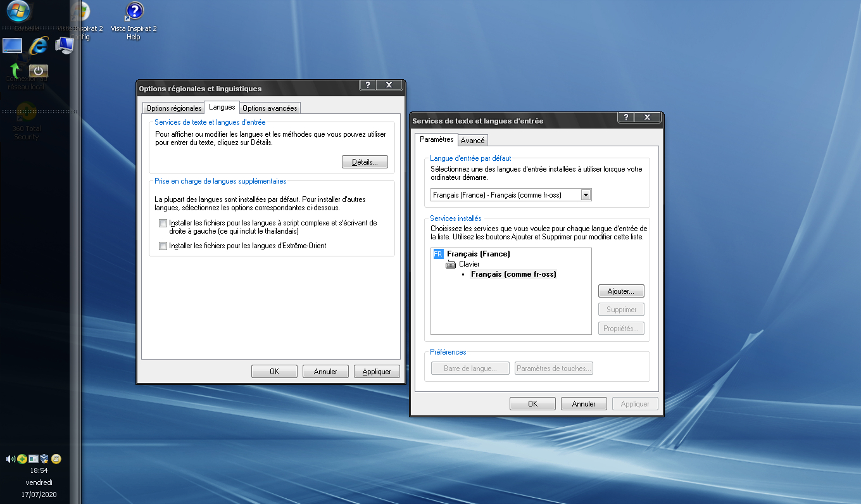Viewport: 861px width, 504px height.
Task: Open the Options avancées tab
Action: [x=270, y=108]
